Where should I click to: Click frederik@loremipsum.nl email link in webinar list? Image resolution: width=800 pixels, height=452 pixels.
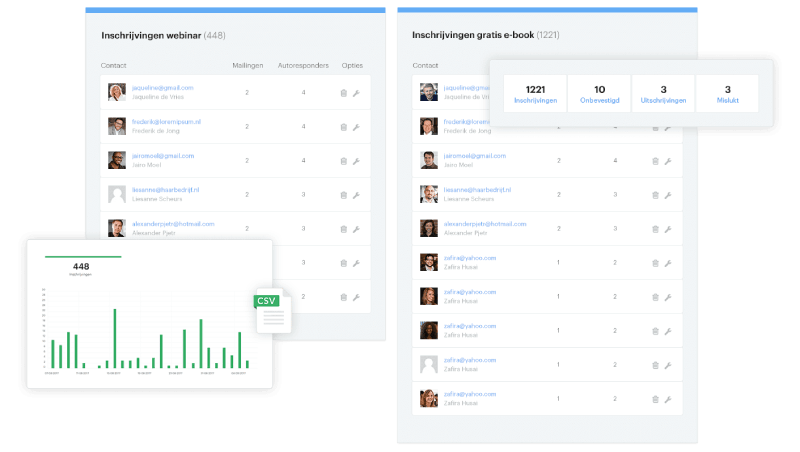(x=166, y=122)
